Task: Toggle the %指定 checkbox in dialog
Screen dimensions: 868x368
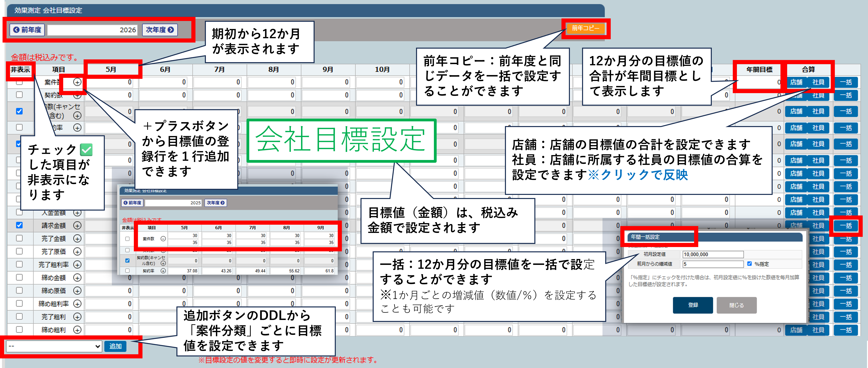Action: click(x=749, y=264)
